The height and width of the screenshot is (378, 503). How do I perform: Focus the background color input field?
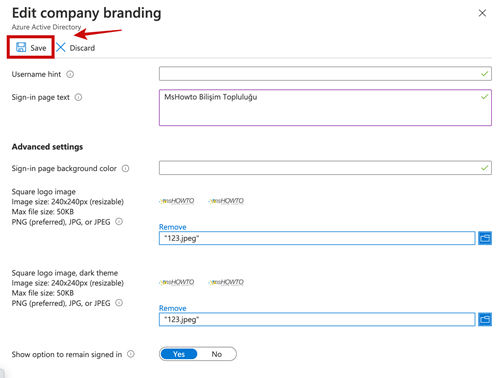[x=325, y=168]
